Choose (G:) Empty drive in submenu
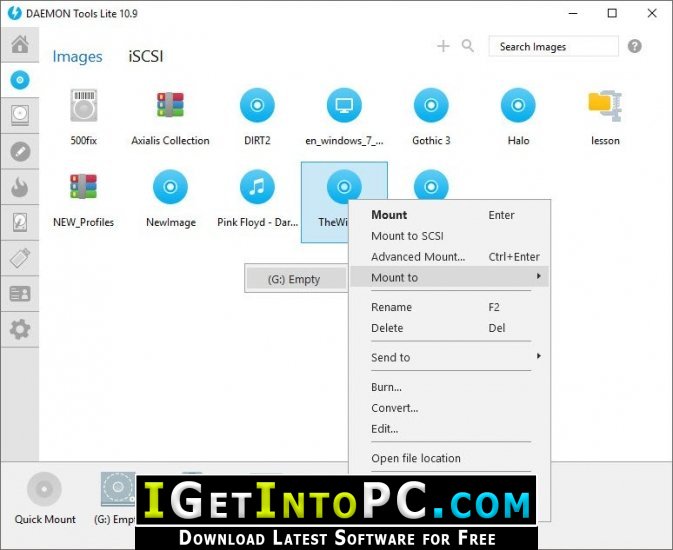Viewport: 673px width, 550px height. click(296, 279)
